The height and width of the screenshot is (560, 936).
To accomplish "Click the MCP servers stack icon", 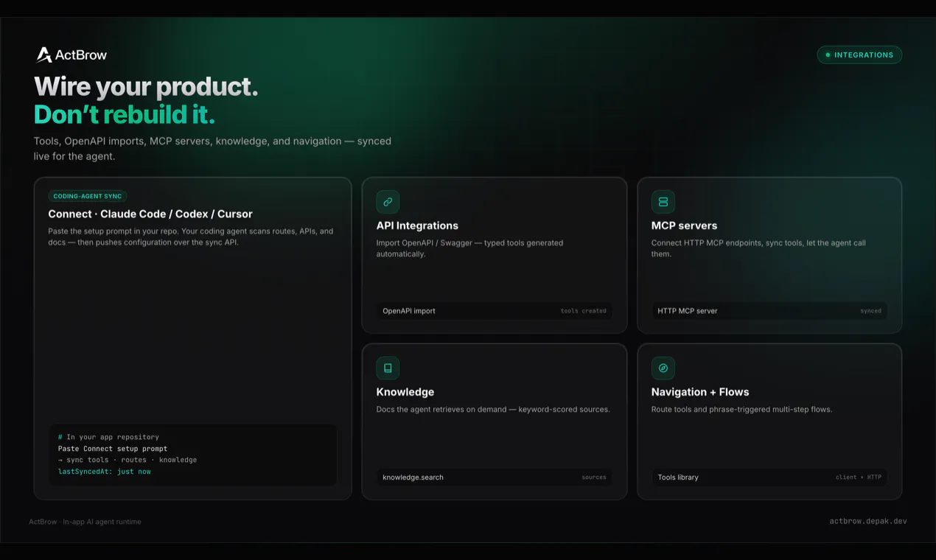I will click(663, 202).
